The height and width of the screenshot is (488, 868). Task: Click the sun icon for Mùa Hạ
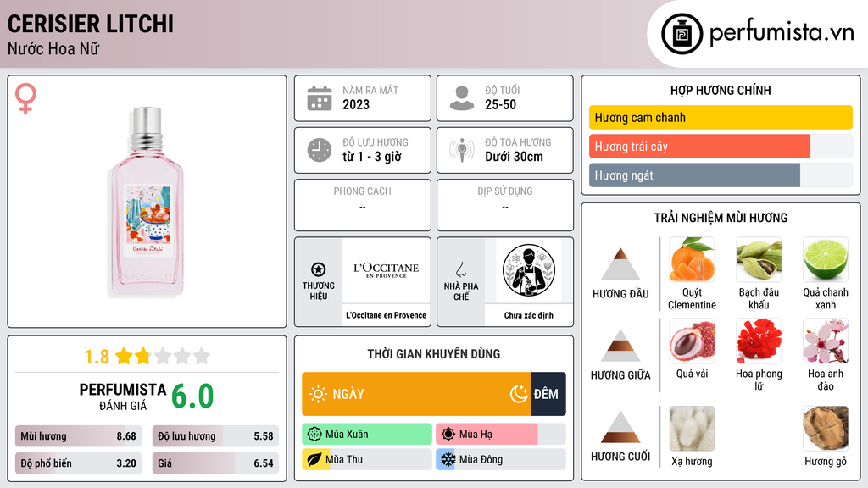[448, 435]
